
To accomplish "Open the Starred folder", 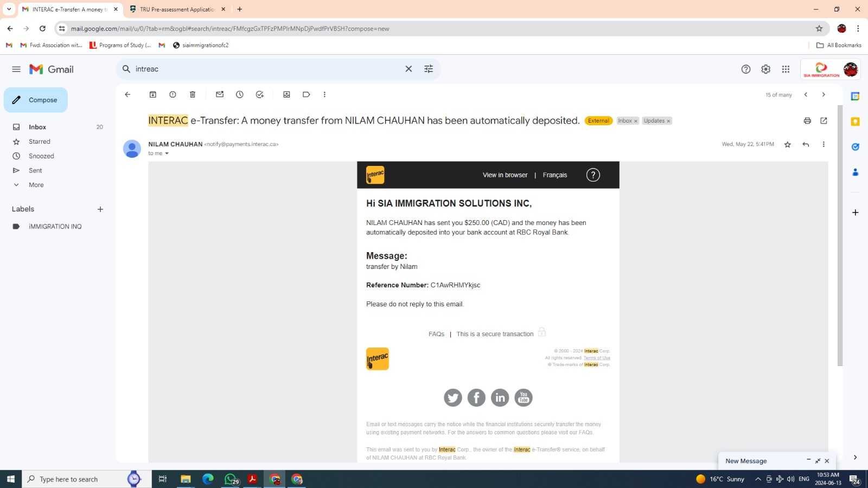I will coord(39,142).
